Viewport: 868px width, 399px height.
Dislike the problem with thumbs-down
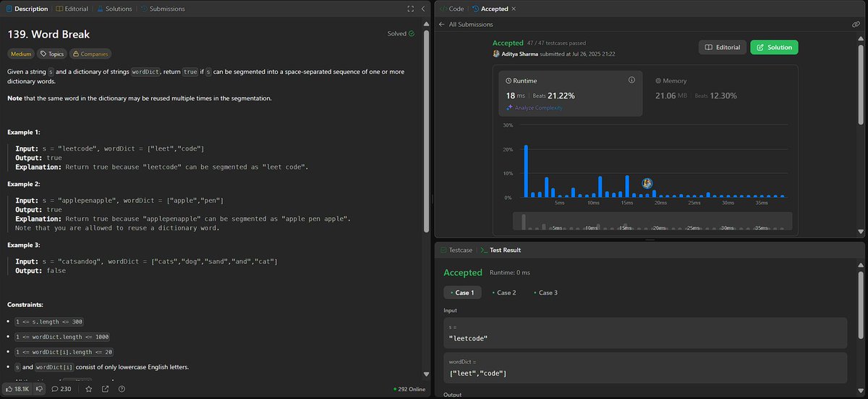click(x=40, y=389)
